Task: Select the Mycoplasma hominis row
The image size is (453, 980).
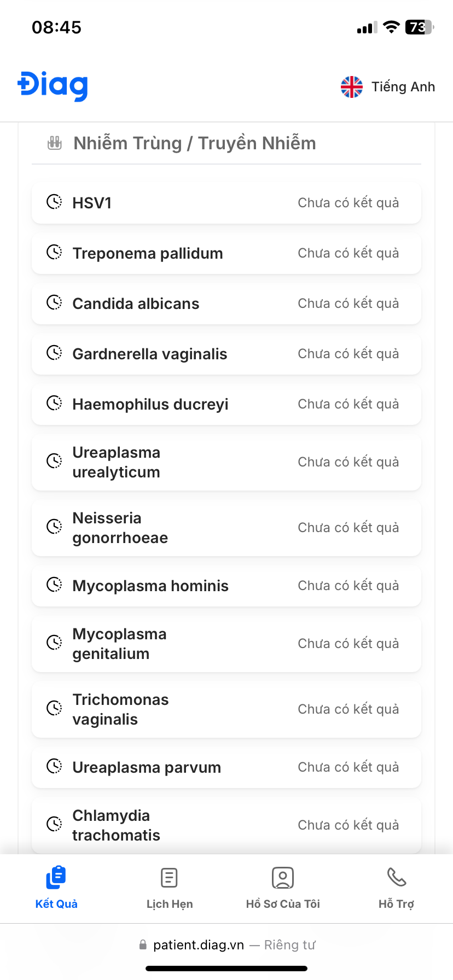Action: tap(226, 586)
